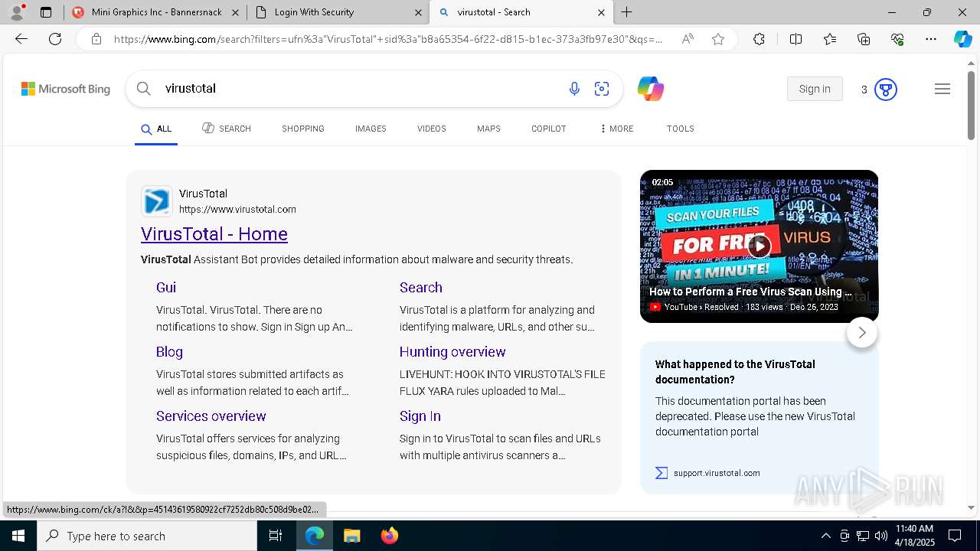Open the Browser essentials heart icon
Viewport: 980px width, 551px height.
pos(897,39)
